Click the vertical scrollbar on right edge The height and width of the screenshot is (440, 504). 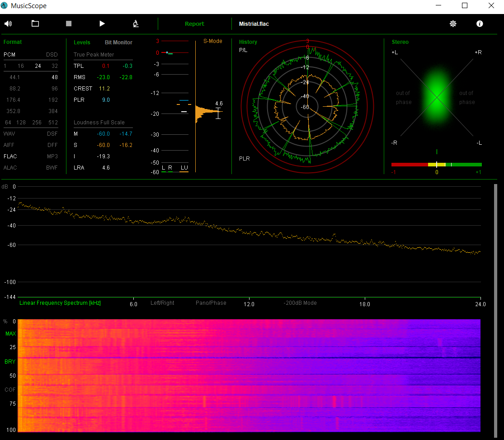coord(495,310)
